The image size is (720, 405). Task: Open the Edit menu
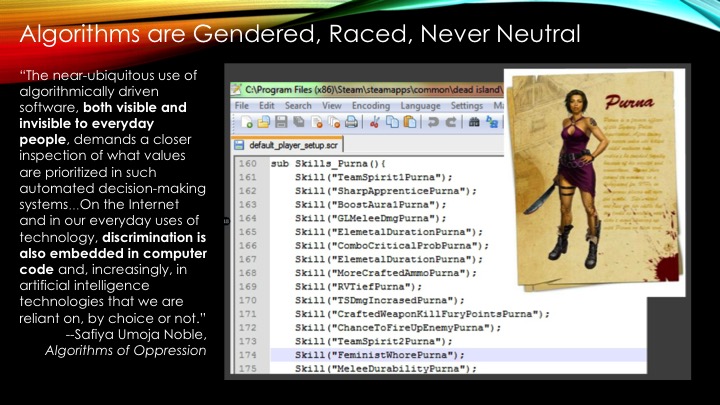pyautogui.click(x=266, y=106)
